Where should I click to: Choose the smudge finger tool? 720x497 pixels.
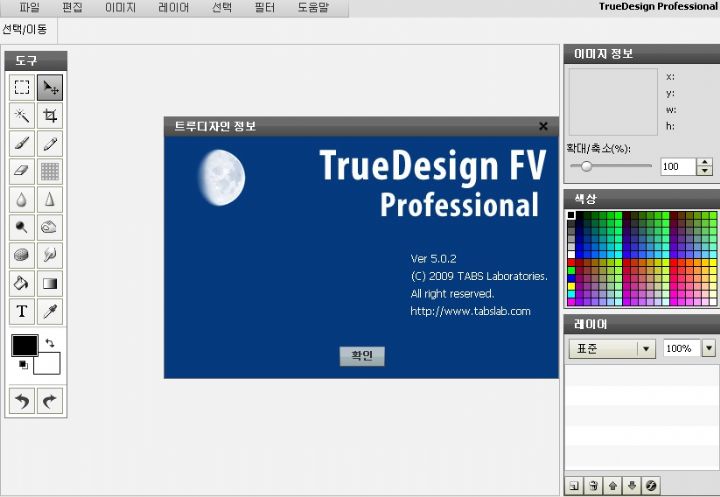[50, 255]
